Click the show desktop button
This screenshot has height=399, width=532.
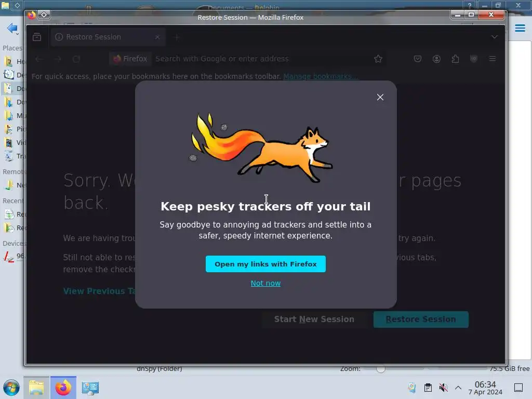[x=518, y=388]
